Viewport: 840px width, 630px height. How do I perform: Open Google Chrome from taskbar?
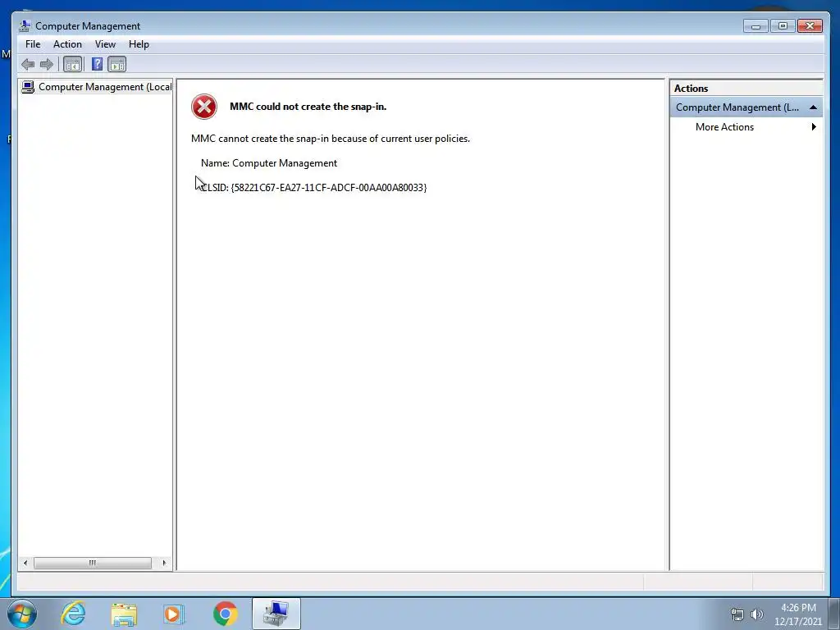tap(226, 614)
